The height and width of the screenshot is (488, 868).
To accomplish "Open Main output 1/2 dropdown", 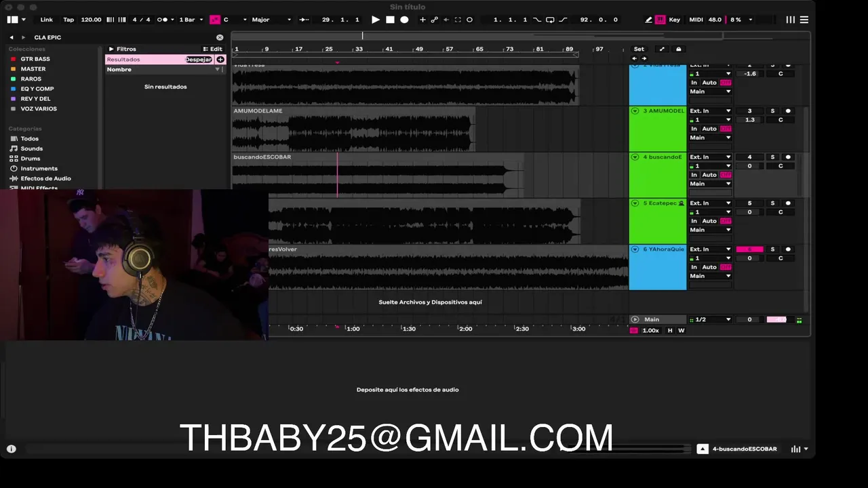I will [x=710, y=319].
